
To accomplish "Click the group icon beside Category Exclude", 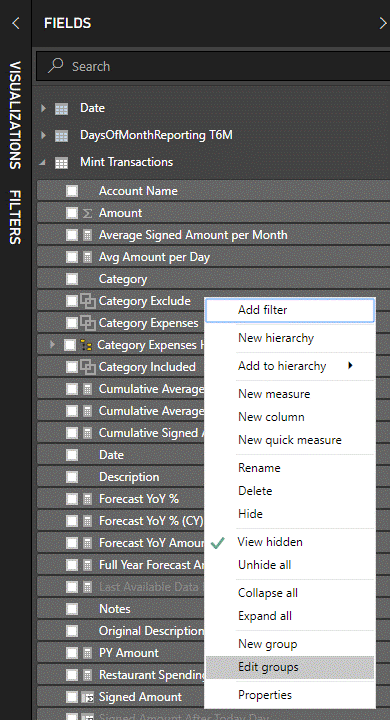I will 88,301.
